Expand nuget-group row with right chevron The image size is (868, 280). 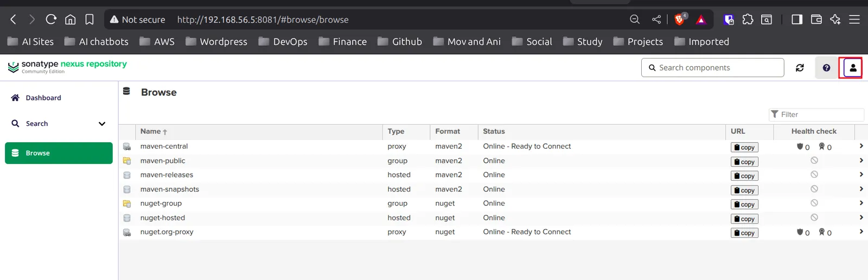click(x=861, y=203)
